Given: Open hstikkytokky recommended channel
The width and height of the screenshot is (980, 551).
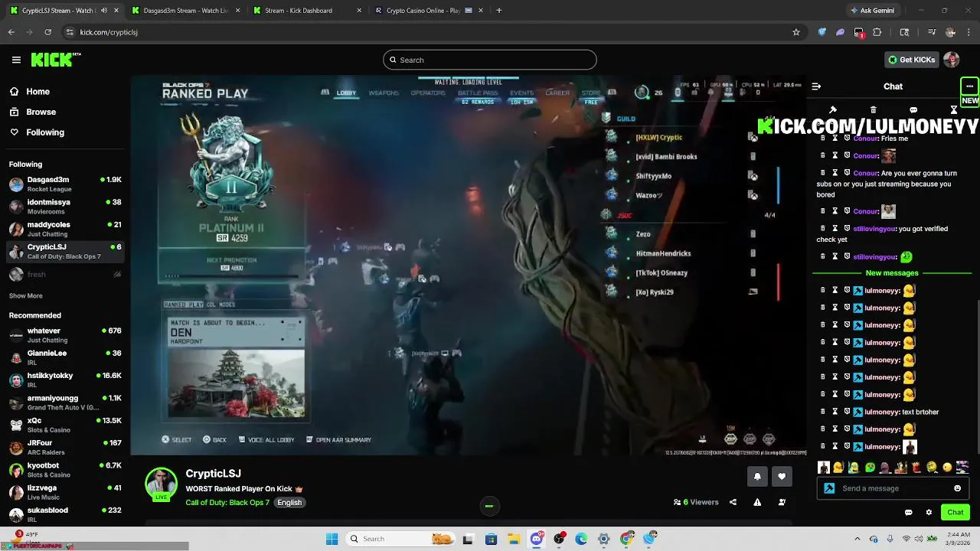Looking at the screenshot, I should pos(65,380).
